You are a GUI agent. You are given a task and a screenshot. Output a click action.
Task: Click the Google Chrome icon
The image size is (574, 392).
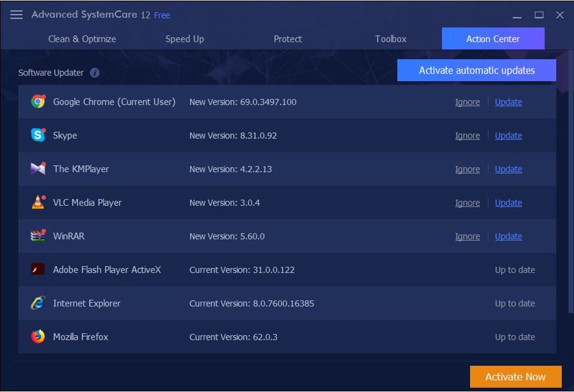coord(38,102)
